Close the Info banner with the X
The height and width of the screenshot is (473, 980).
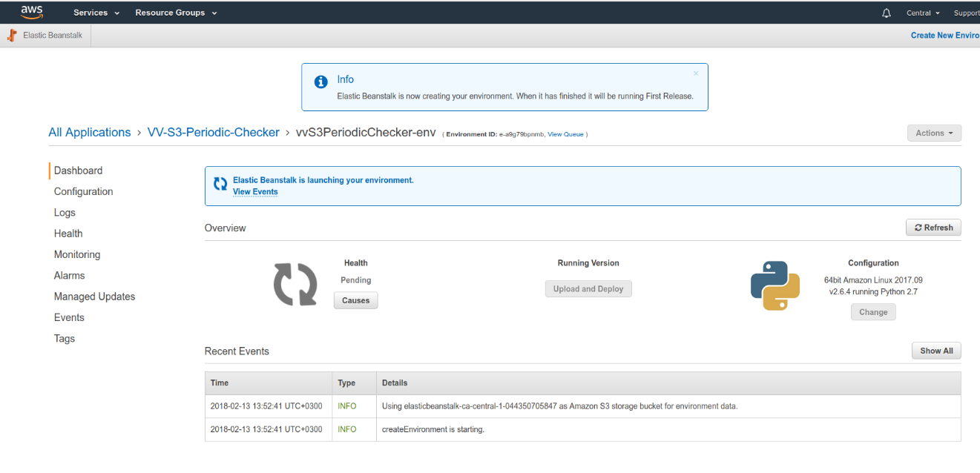(x=696, y=73)
